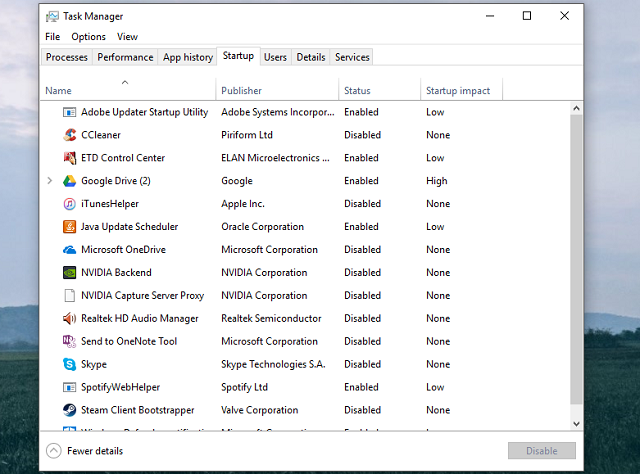
Task: Expand the Google Drive (2) group
Action: tap(50, 180)
